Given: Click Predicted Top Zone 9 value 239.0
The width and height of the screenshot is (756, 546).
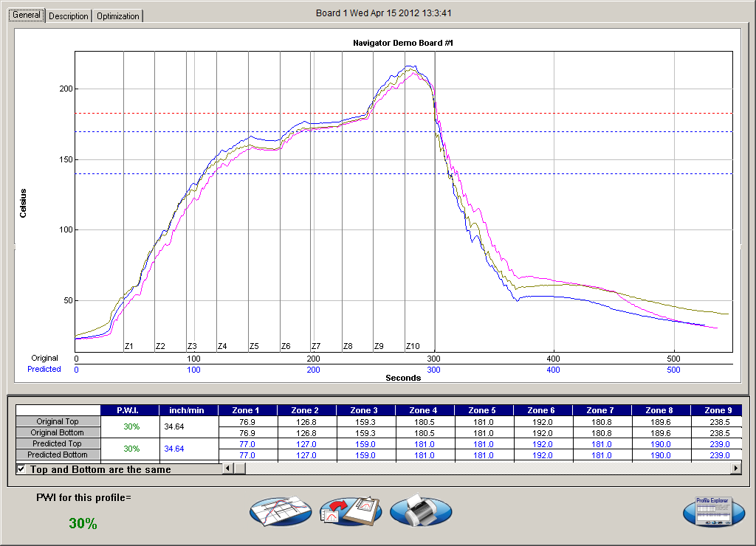Looking at the screenshot, I should click(715, 444).
